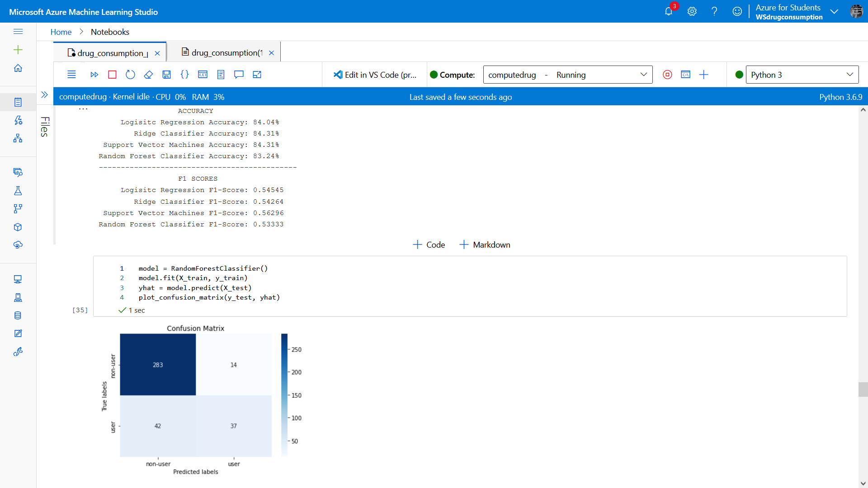Run all cells in the notebook
The height and width of the screenshot is (488, 868).
94,75
